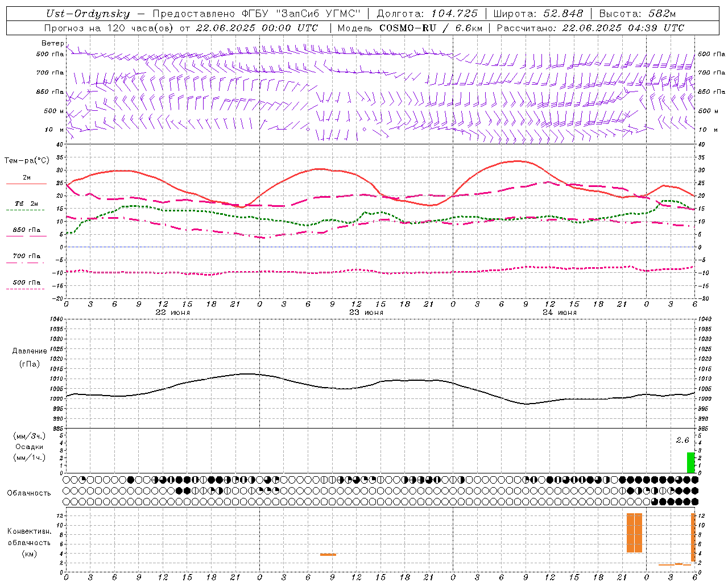Click the (гПа) unit label under Давление
The height and width of the screenshot is (582, 728).
[30, 364]
